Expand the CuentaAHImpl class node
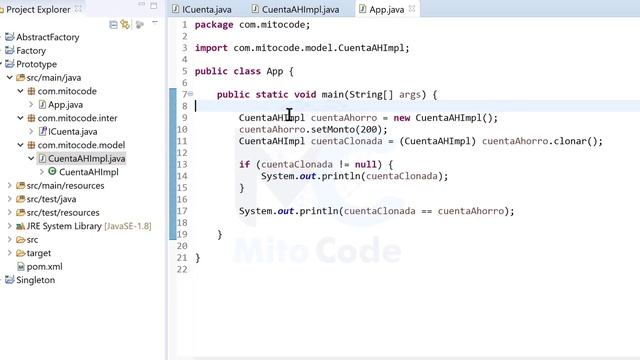 (x=42, y=172)
